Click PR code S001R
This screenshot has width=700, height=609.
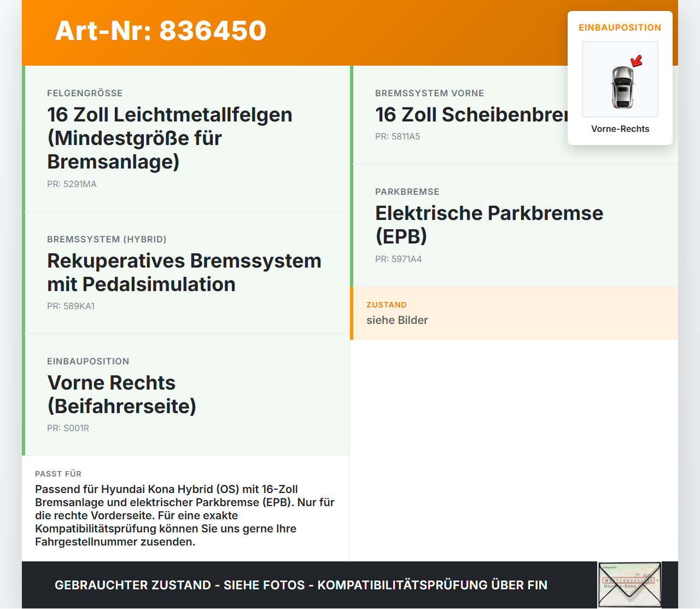click(x=68, y=428)
